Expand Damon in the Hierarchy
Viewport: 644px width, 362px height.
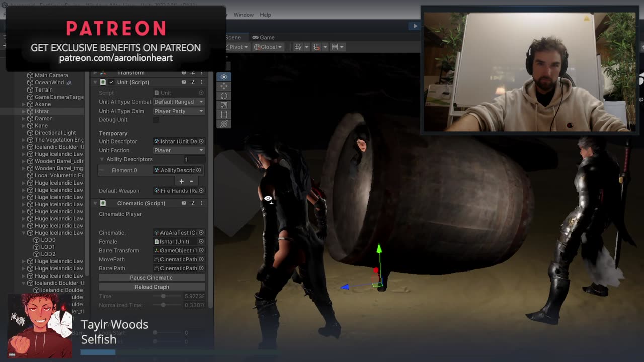pos(23,118)
